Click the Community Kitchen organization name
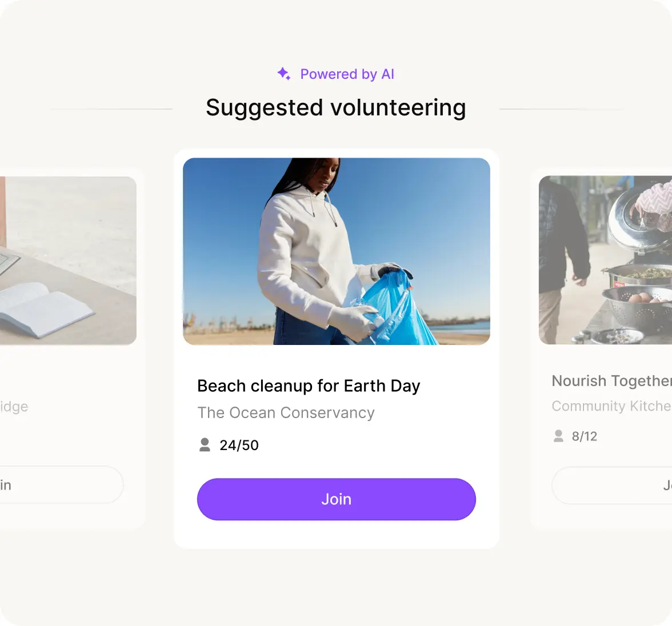Viewport: 672px width, 626px height. click(612, 406)
